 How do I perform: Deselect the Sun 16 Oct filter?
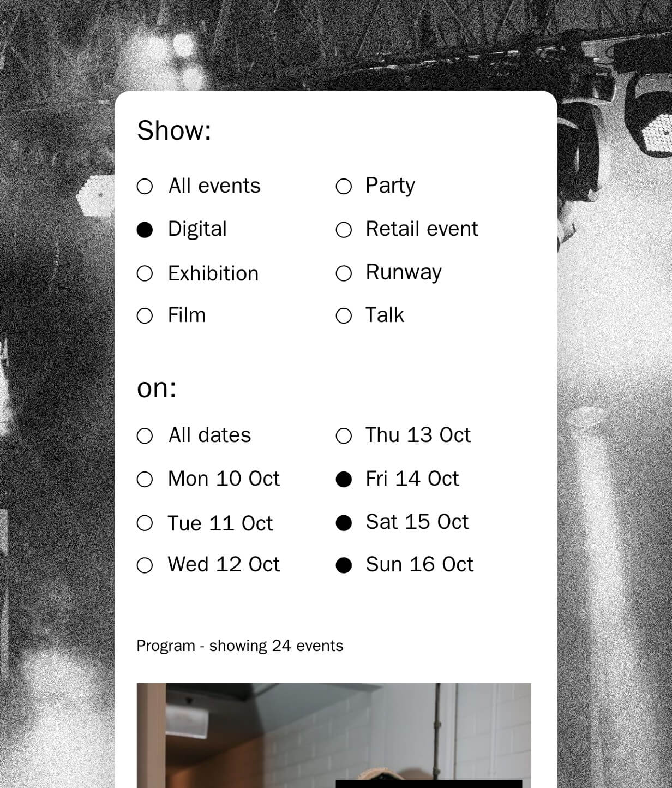(x=344, y=565)
